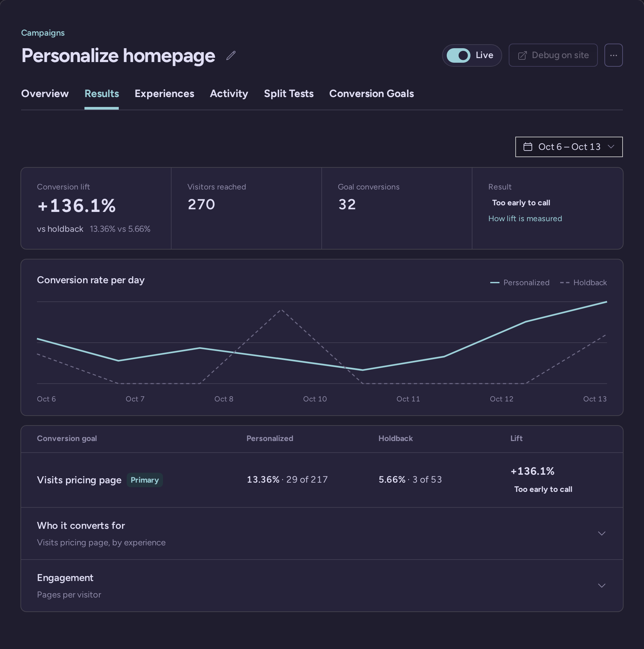Open the Split Tests tab

tap(288, 93)
